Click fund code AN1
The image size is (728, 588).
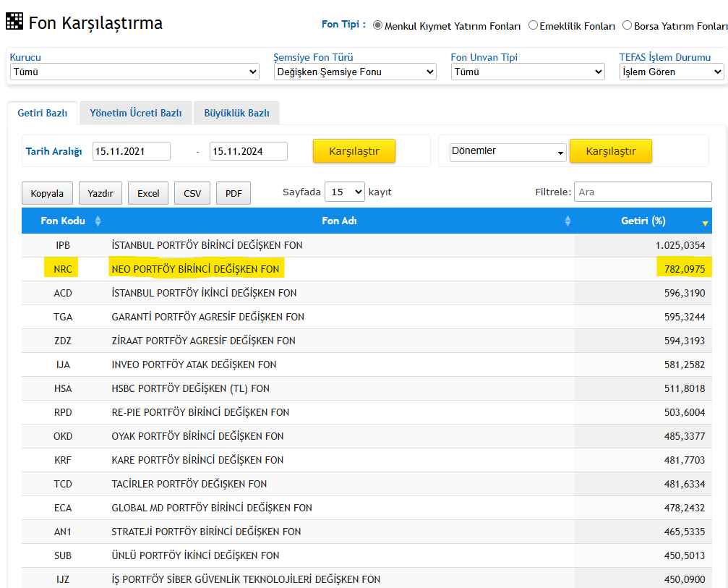(63, 532)
